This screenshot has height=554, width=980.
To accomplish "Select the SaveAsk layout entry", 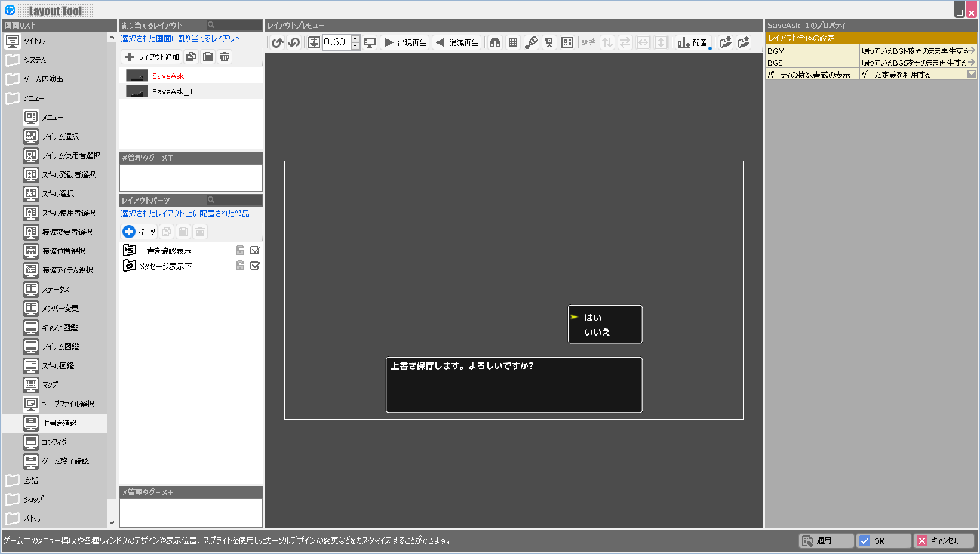I will click(168, 76).
